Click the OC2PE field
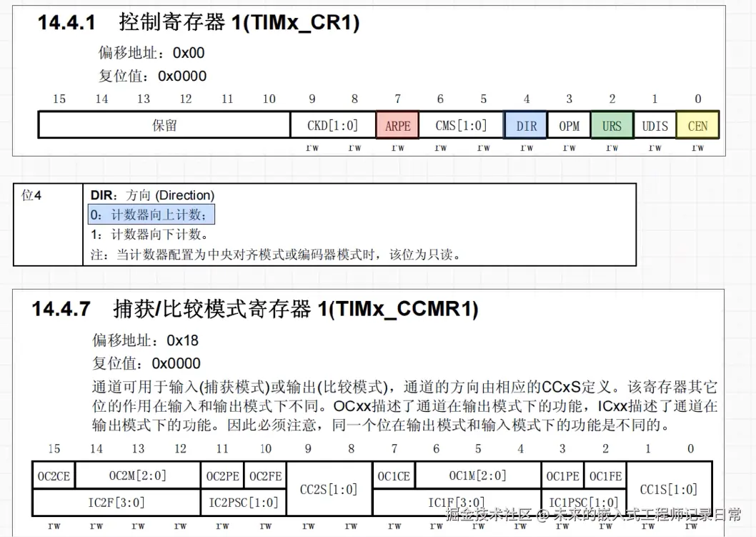This screenshot has height=537, width=756. pyautogui.click(x=222, y=476)
